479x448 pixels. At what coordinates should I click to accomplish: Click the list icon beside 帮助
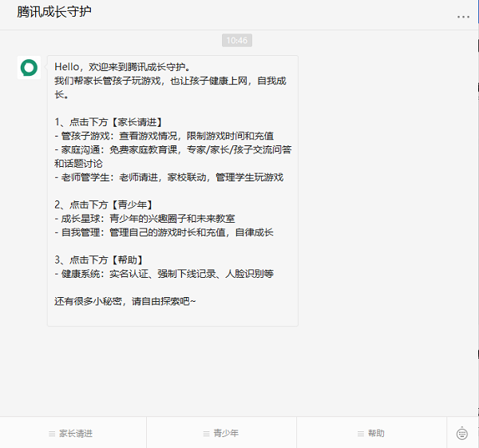point(361,434)
